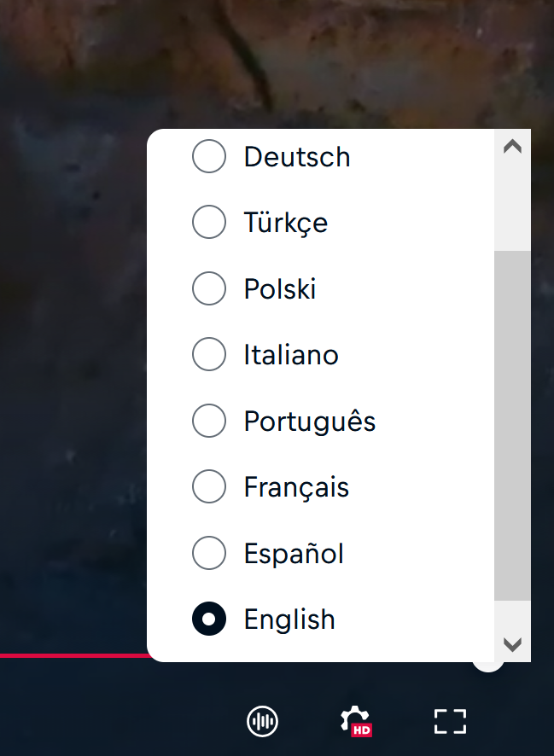Screen dimensions: 554x756
Task: Choose the Polski radio option
Action: click(x=209, y=289)
